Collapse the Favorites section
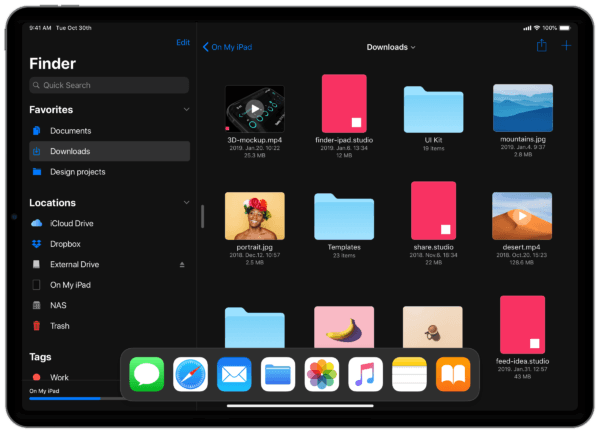 click(186, 109)
